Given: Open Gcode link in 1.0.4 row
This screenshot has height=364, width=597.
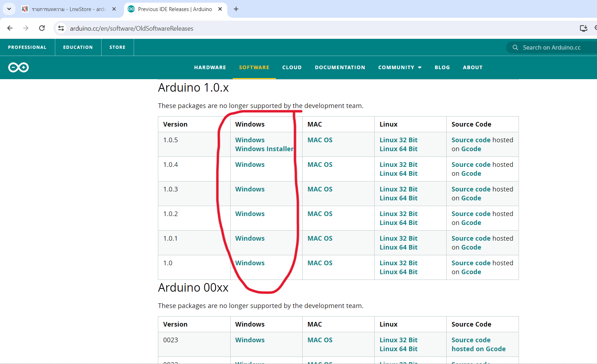Looking at the screenshot, I should tap(471, 174).
